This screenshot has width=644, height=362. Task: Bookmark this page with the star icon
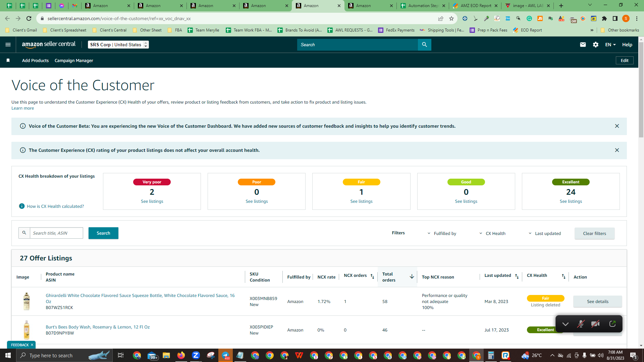451,18
